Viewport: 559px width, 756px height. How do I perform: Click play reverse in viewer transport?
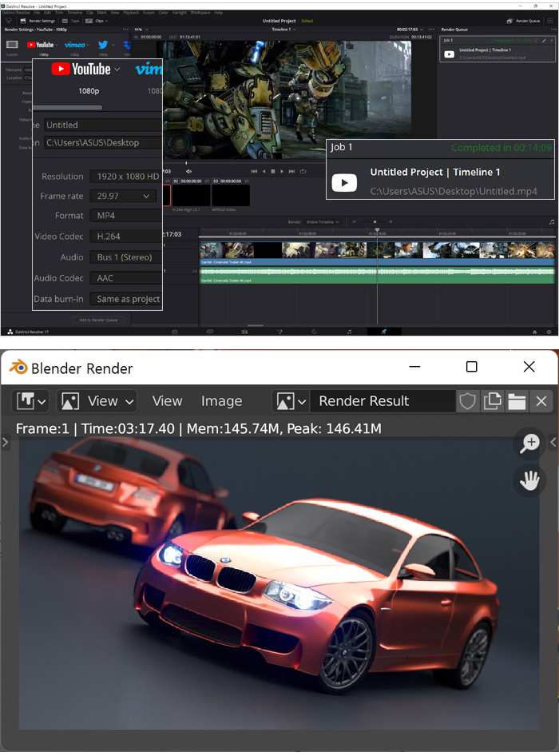pos(264,171)
